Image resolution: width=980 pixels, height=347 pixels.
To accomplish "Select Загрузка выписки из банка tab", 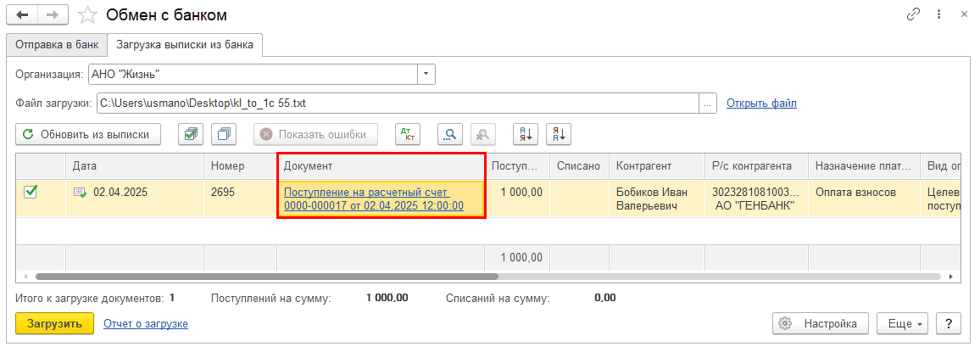I will tap(184, 44).
